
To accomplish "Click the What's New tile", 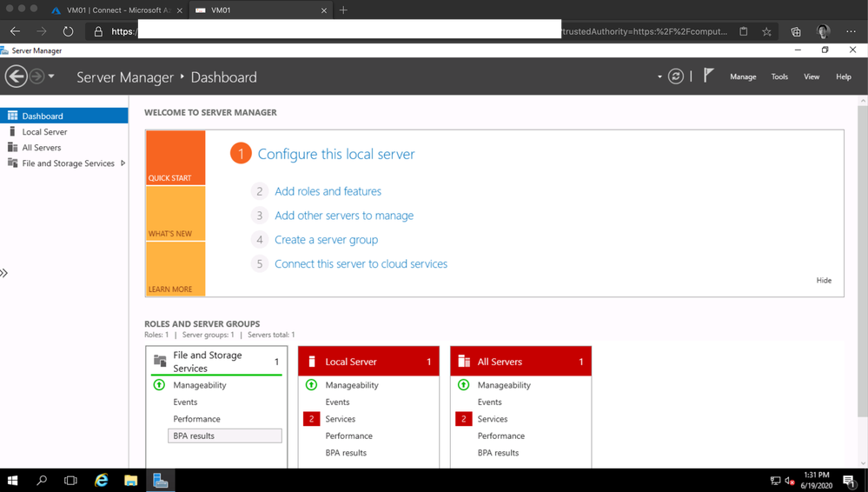I will tap(176, 214).
